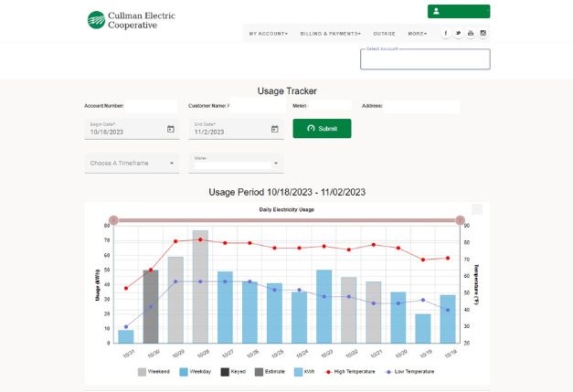
Task: Open the YouTube social icon
Action: point(471,34)
